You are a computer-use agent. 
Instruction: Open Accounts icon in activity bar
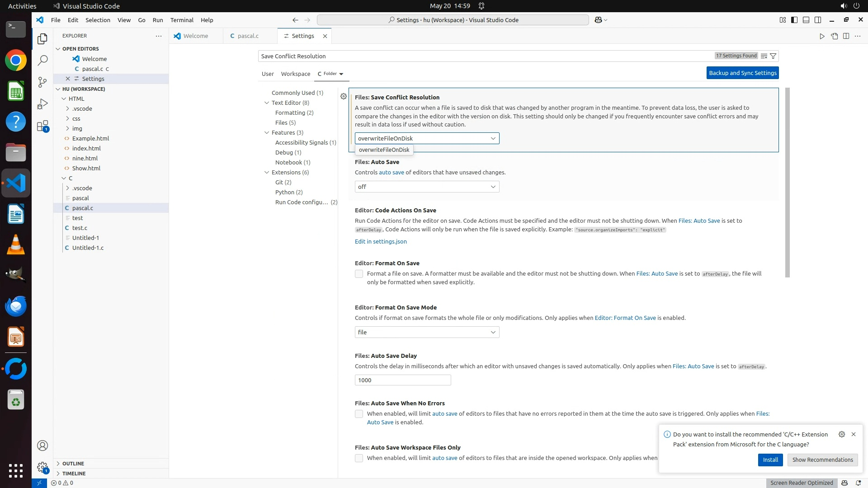coord(42,446)
